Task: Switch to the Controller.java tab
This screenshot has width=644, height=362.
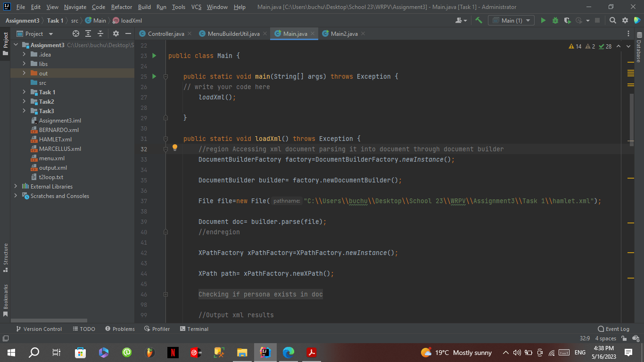Action: pos(165,34)
